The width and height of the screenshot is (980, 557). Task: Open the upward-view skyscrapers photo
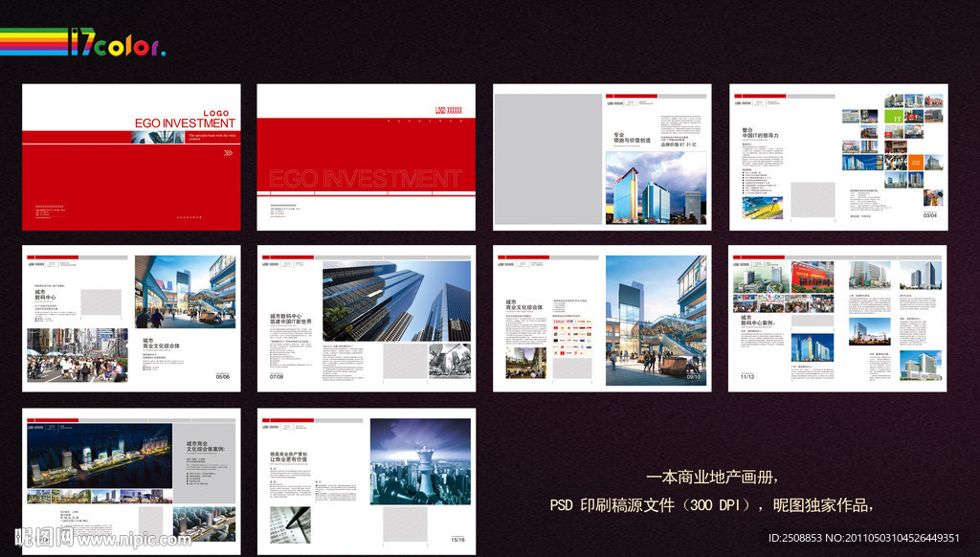tap(396, 301)
